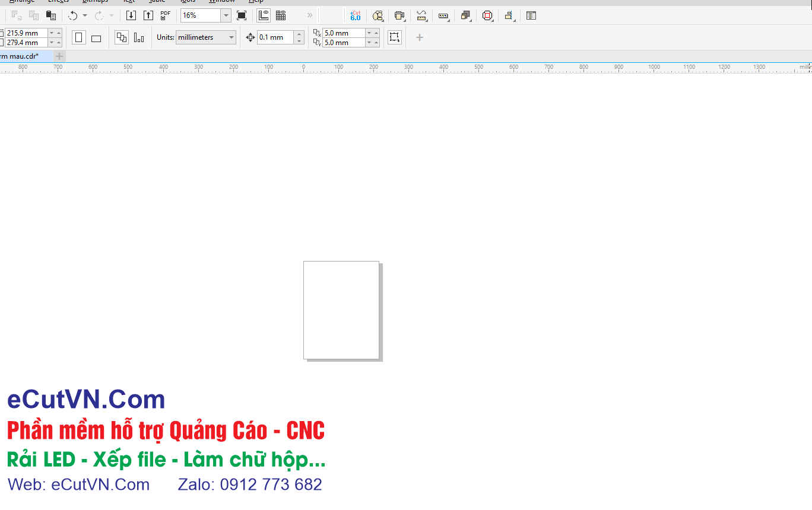812x510 pixels.
Task: Click the Redo arrow icon
Action: click(99, 15)
